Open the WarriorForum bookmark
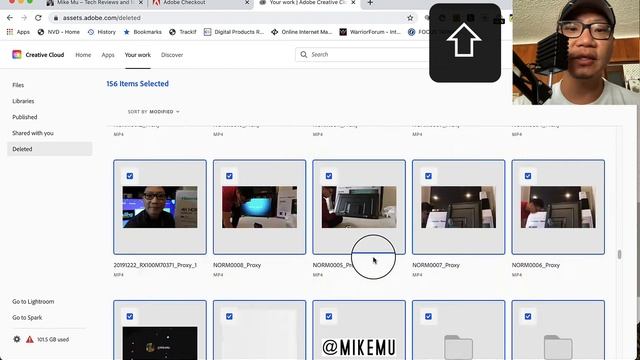The height and width of the screenshot is (360, 640). pos(370,32)
